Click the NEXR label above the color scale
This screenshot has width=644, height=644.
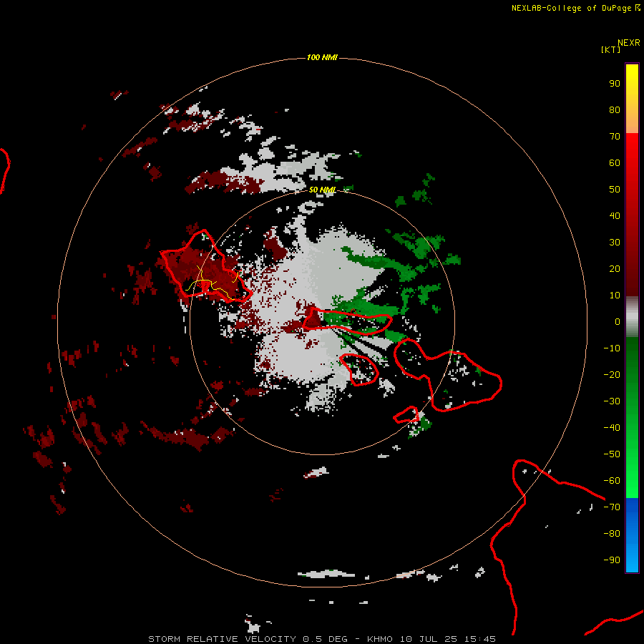tap(629, 43)
